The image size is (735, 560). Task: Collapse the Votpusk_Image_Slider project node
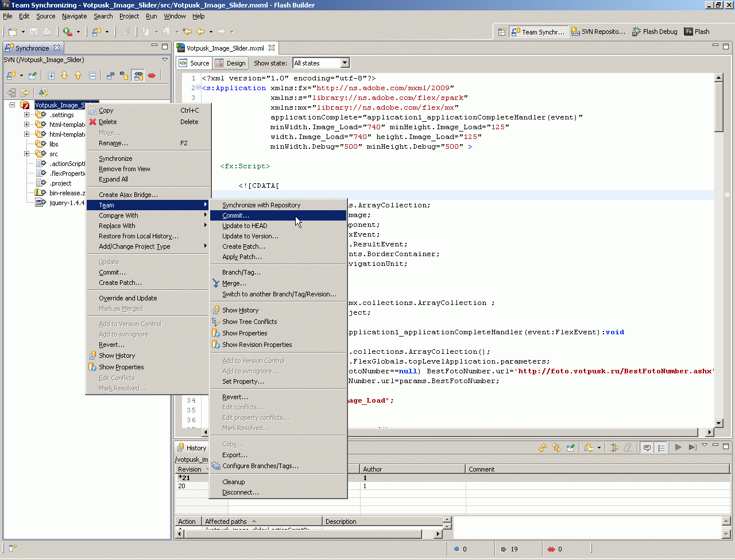(x=12, y=105)
